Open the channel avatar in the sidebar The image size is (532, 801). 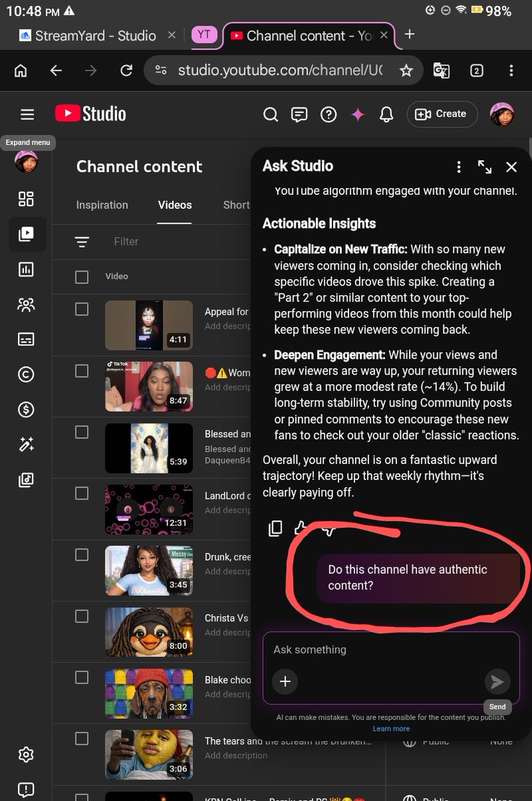coord(26,162)
